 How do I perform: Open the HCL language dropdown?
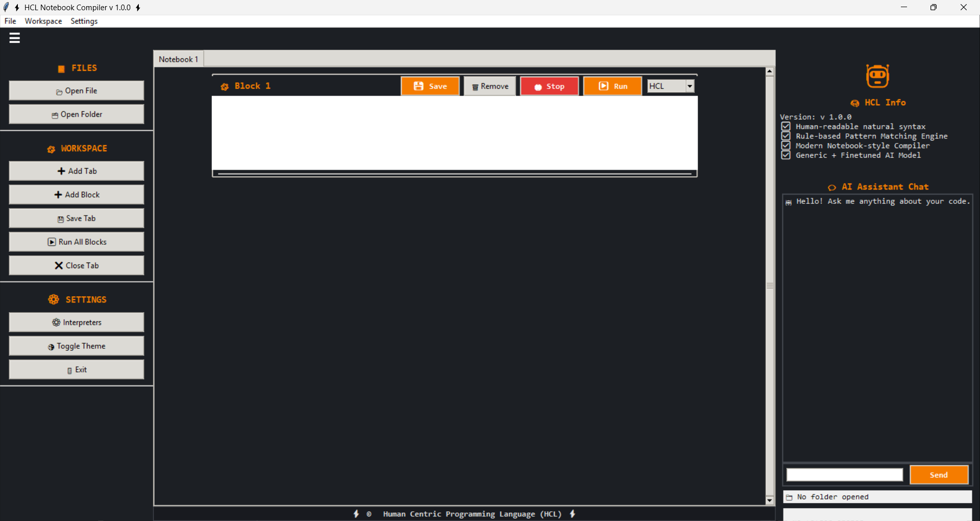pos(666,86)
